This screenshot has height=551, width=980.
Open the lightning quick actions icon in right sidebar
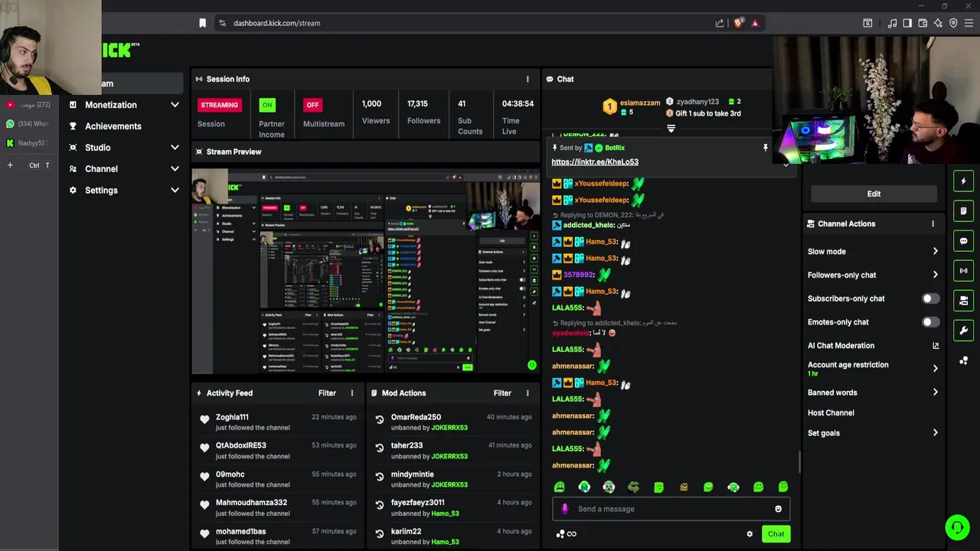[963, 181]
